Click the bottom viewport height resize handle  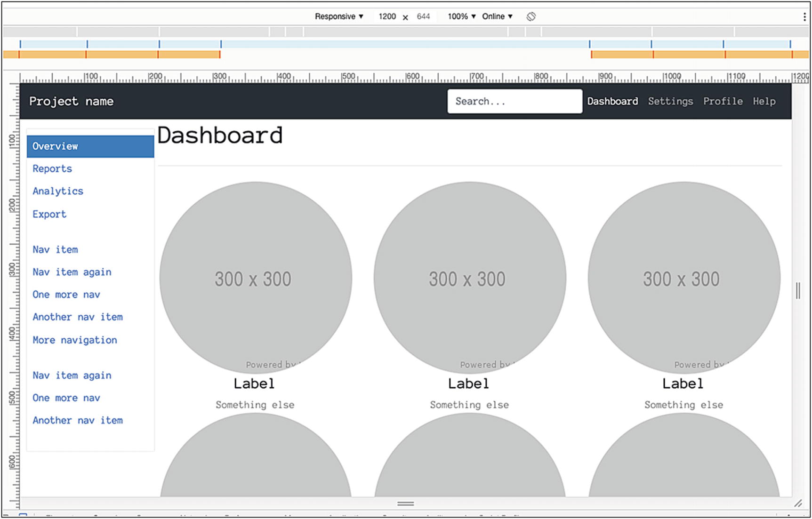tap(405, 503)
